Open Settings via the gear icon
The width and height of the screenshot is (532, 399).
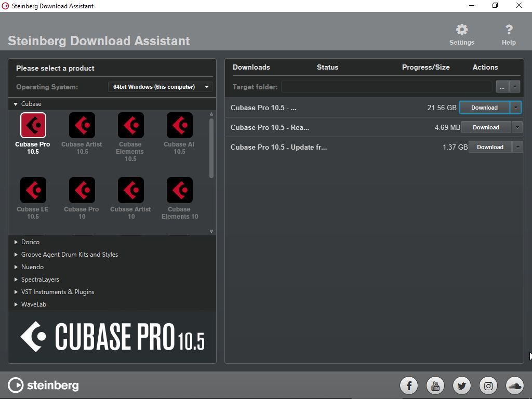tap(462, 30)
